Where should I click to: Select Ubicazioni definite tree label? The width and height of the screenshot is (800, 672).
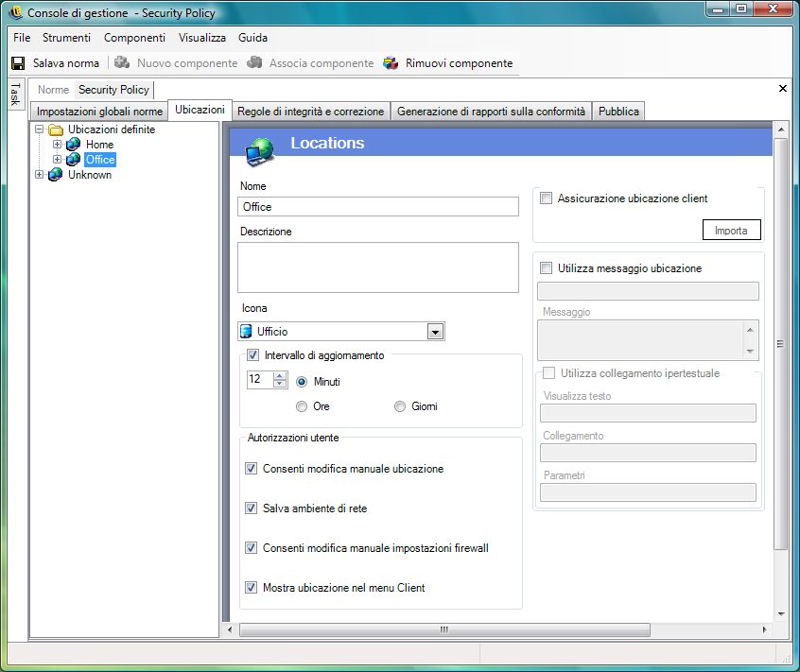pyautogui.click(x=112, y=129)
